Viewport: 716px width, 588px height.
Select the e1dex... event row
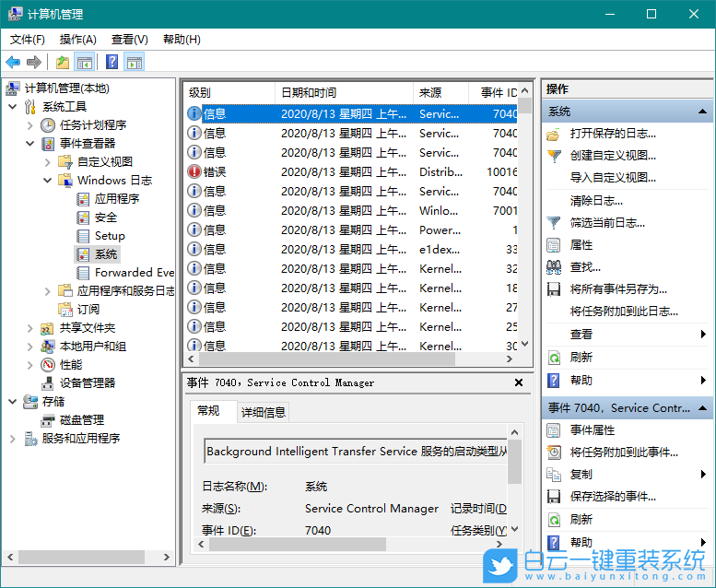click(352, 250)
